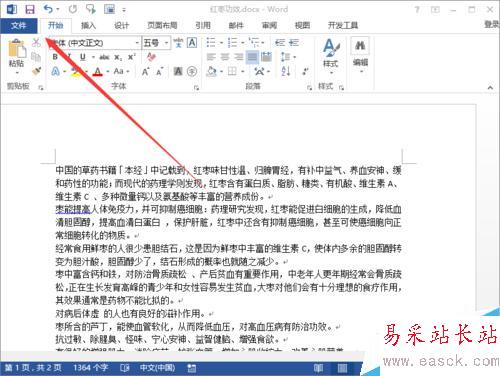The image size is (500, 376).
Task: Click the Shrink Font icon
Action: (x=160, y=71)
